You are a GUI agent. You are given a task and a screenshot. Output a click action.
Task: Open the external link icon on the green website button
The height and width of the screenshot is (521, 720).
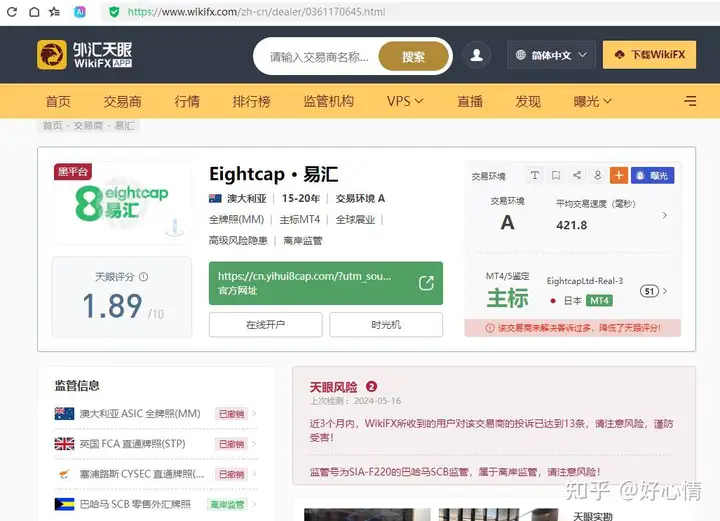426,283
